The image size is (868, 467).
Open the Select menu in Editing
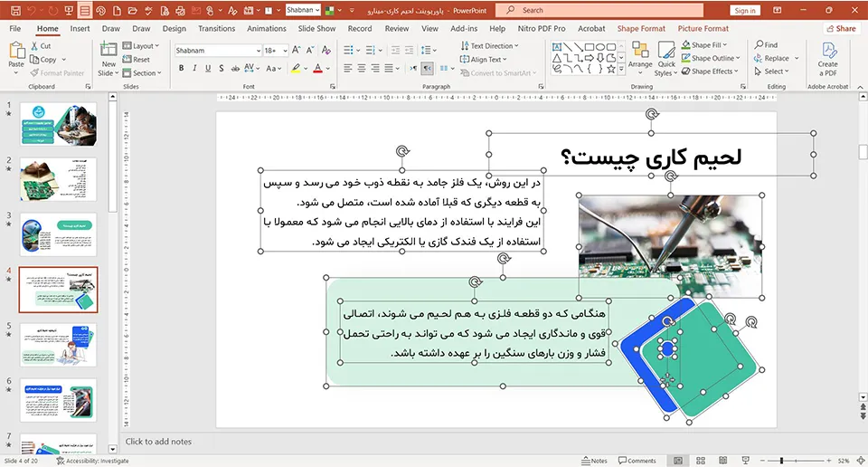[771, 71]
